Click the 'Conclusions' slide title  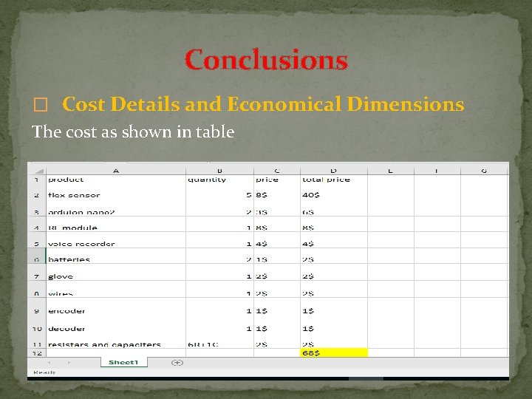point(266,59)
